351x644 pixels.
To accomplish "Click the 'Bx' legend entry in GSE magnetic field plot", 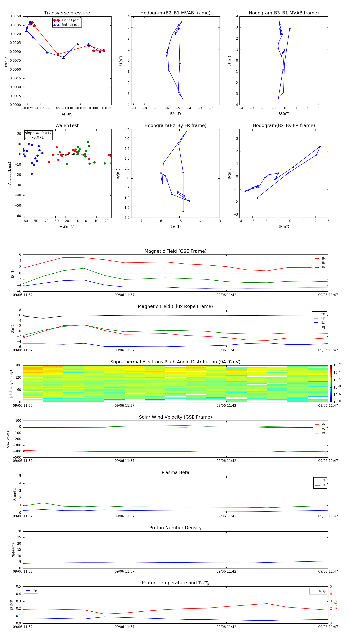I will [320, 259].
